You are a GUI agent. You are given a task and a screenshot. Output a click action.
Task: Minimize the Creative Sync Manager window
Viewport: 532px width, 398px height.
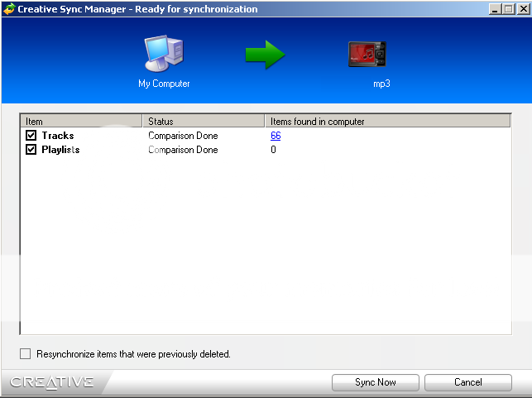pyautogui.click(x=495, y=9)
